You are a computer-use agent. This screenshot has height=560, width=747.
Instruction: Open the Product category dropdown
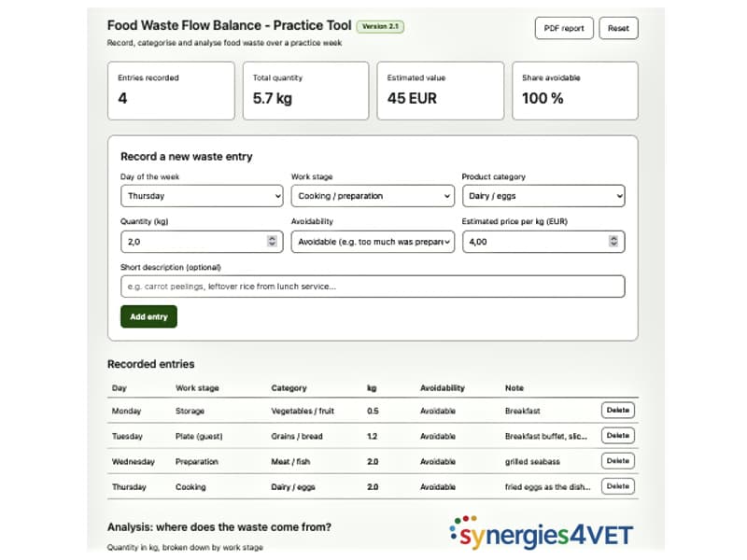point(543,196)
